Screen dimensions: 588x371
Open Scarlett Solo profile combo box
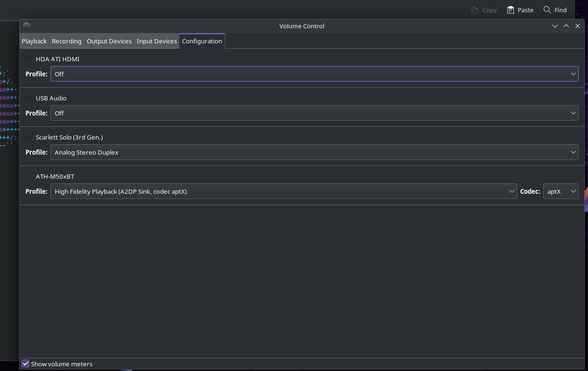(x=314, y=152)
